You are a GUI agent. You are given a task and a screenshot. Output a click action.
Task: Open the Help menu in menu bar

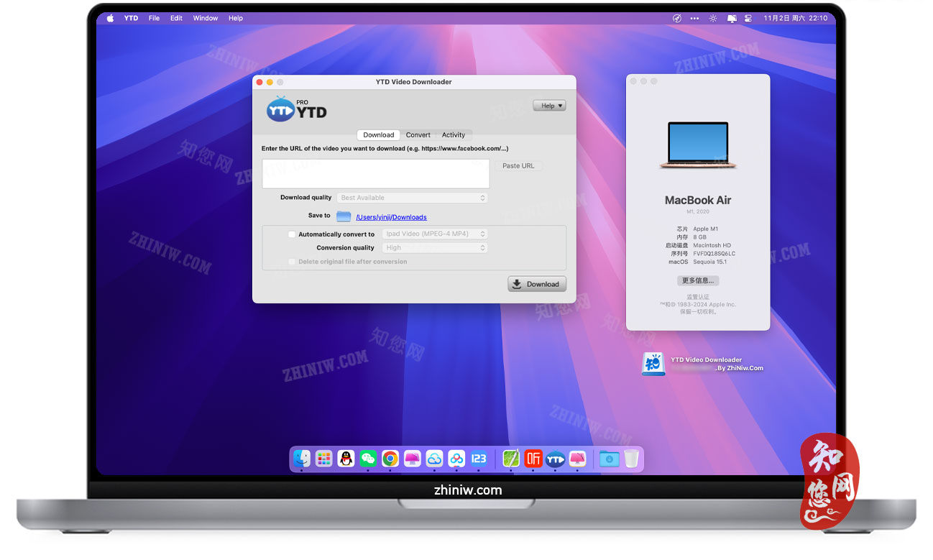pyautogui.click(x=236, y=18)
